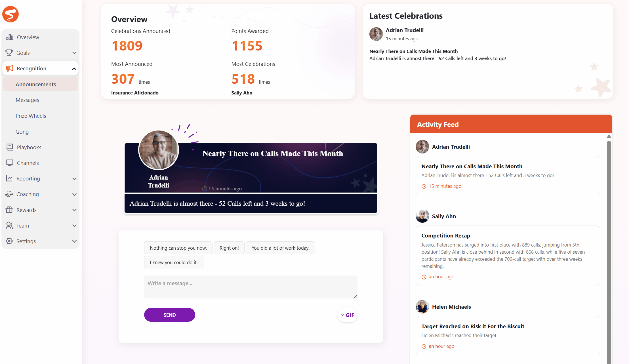Open the GIF dropdown
Image resolution: width=629 pixels, height=364 pixels.
(348, 315)
